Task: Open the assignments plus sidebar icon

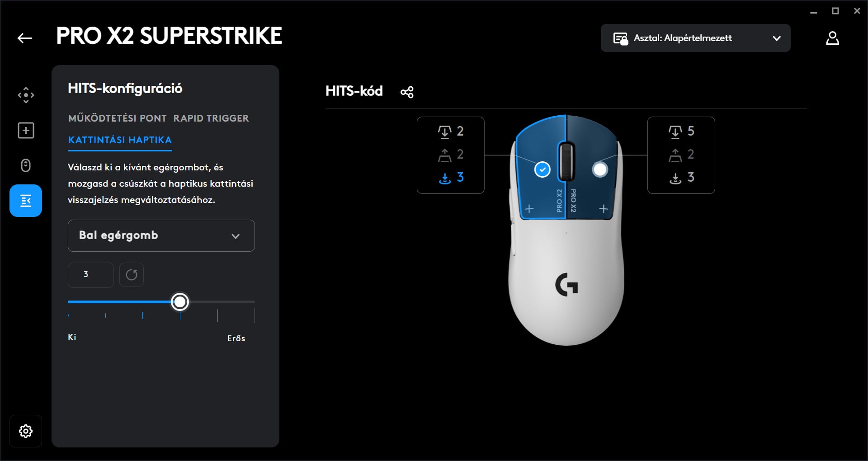Action: [26, 131]
